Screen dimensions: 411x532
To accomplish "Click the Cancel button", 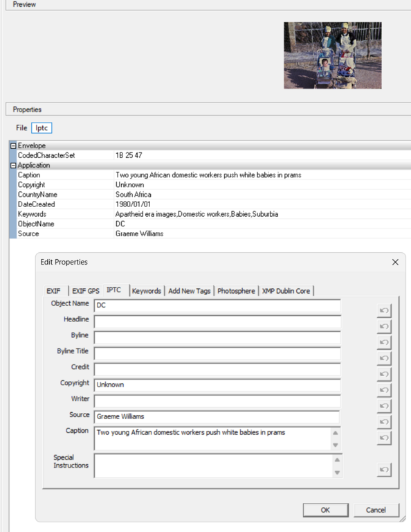I will tap(376, 510).
